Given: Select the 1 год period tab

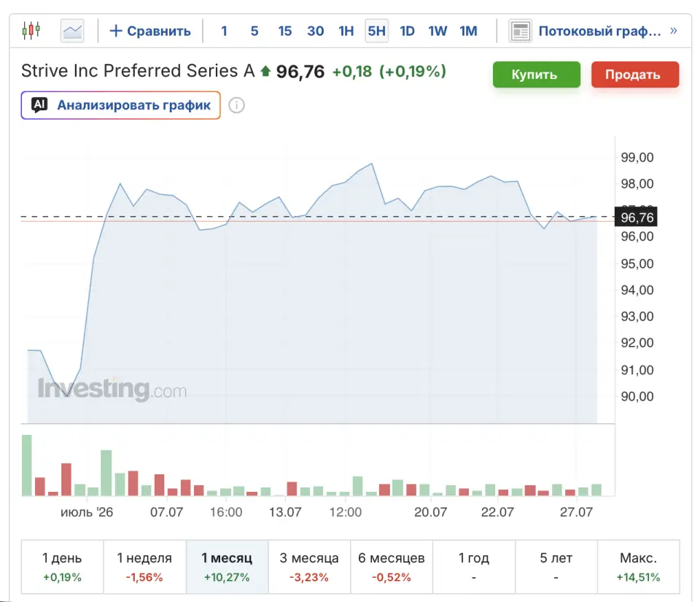Looking at the screenshot, I should (x=474, y=567).
